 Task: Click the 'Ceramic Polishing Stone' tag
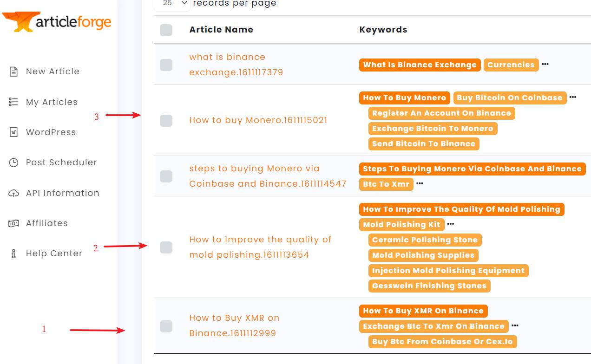click(x=425, y=240)
